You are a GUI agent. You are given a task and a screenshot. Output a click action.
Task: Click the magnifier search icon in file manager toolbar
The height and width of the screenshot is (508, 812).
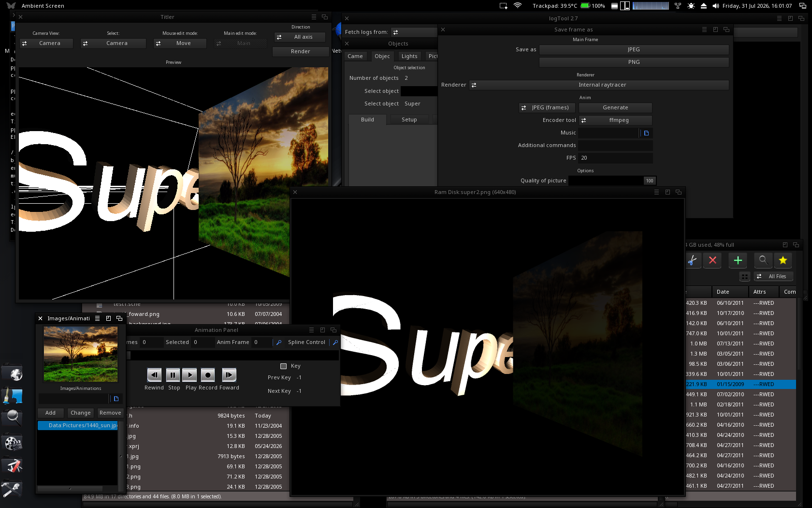pos(763,260)
